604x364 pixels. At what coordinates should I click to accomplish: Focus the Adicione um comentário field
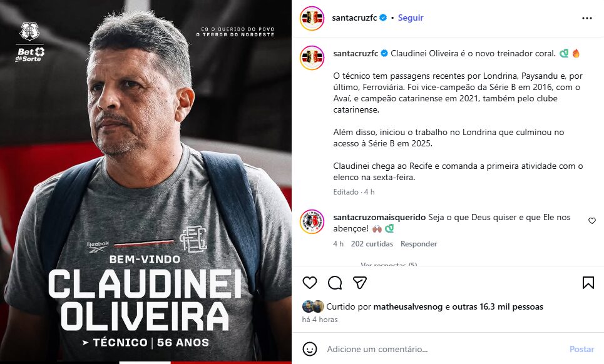(x=443, y=349)
